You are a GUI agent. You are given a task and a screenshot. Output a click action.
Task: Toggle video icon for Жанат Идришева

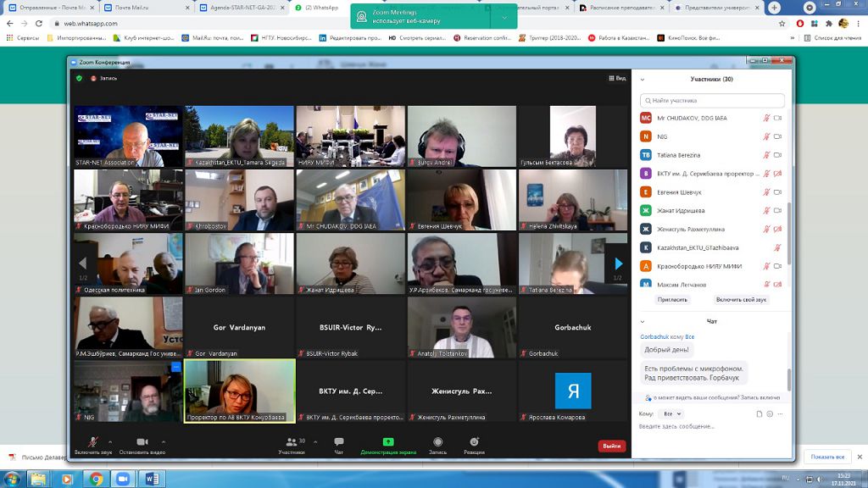(778, 210)
